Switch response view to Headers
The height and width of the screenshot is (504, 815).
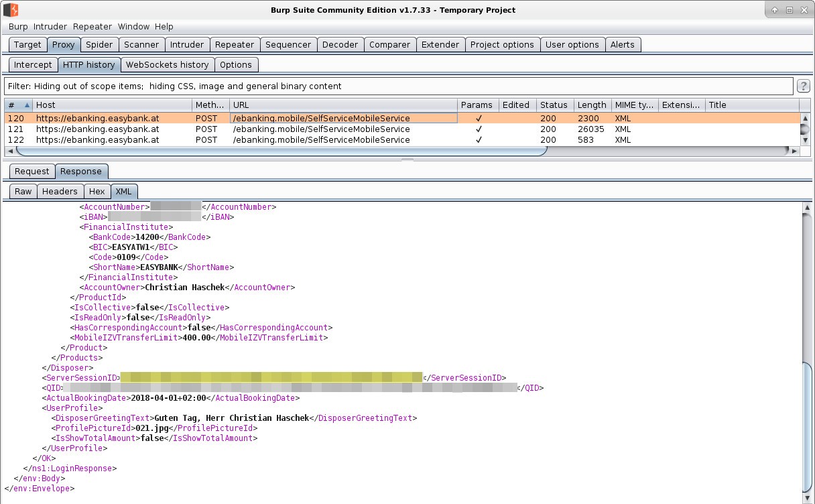click(x=60, y=192)
